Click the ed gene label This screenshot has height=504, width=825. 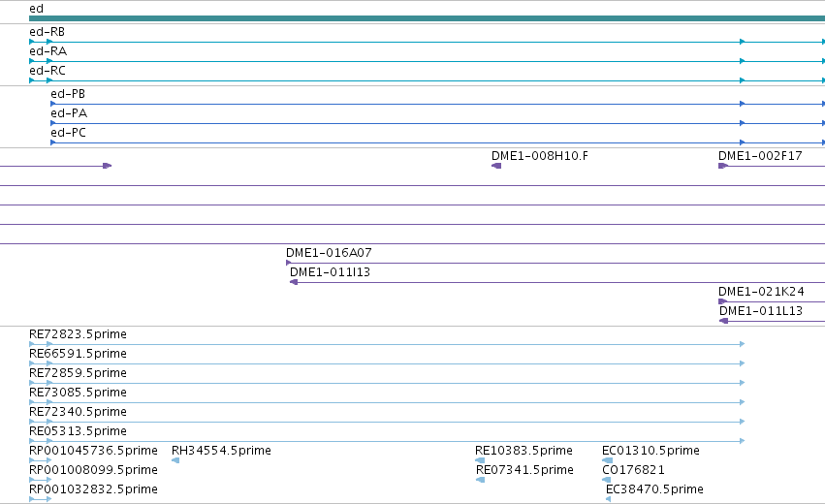[x=36, y=9]
